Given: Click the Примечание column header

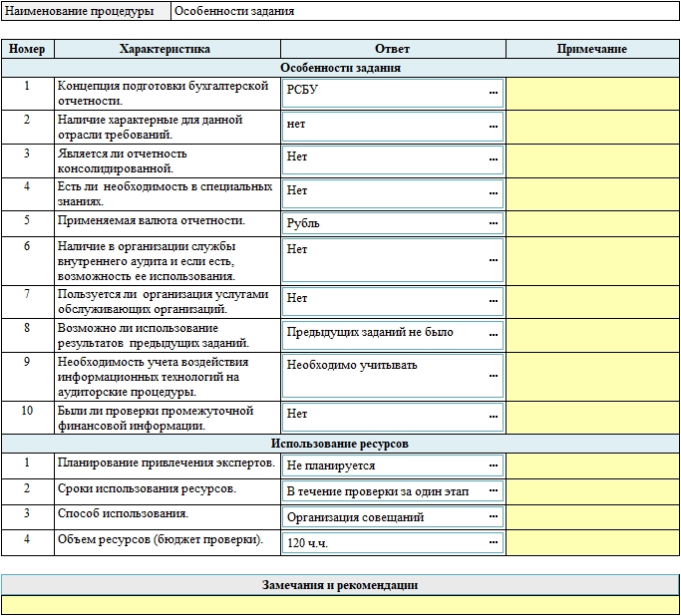Looking at the screenshot, I should pos(593,49).
